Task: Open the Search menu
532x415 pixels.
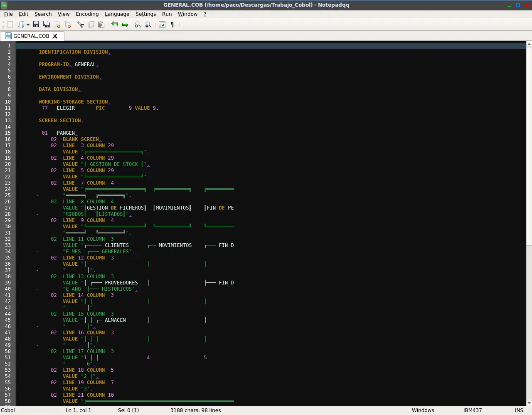Action: (43, 14)
